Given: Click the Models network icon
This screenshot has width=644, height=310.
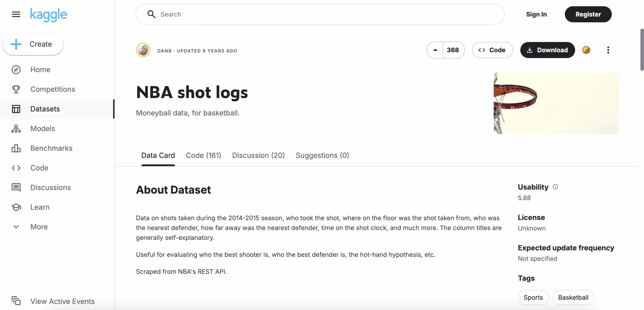Looking at the screenshot, I should (x=16, y=129).
